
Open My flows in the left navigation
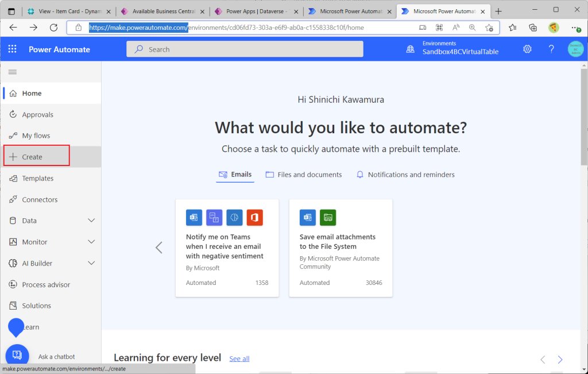(x=51, y=136)
